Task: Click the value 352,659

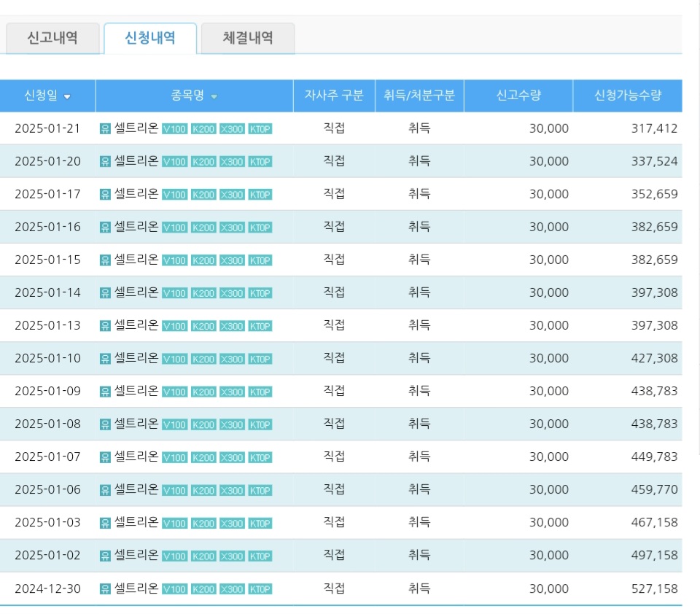Action: (654, 194)
